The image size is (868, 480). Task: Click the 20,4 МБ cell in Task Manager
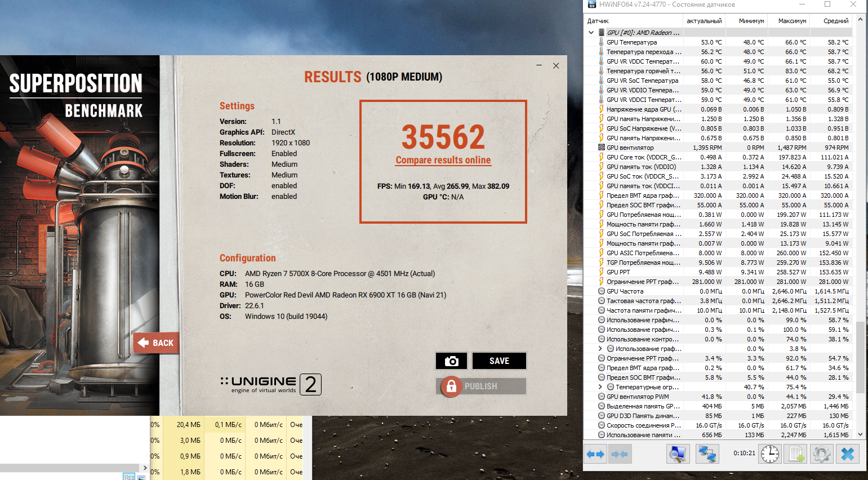(189, 425)
